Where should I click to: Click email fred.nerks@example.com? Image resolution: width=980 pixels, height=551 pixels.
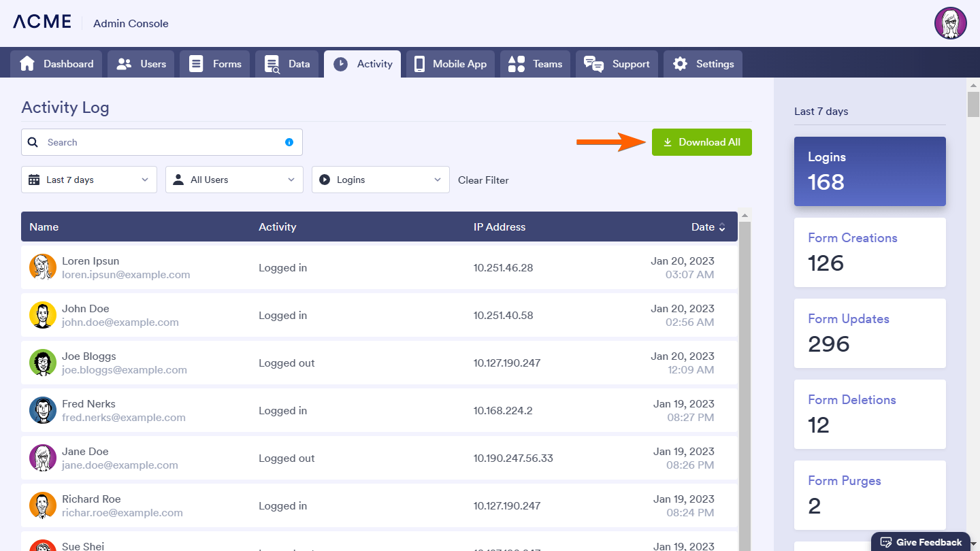(124, 418)
